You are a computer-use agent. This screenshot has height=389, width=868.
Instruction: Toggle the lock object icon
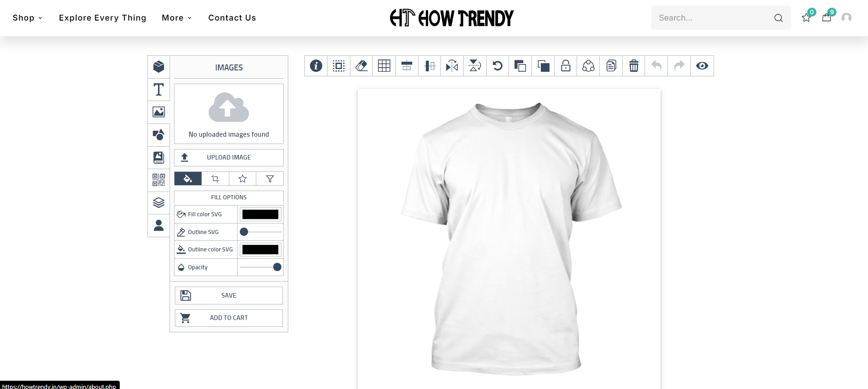[566, 66]
